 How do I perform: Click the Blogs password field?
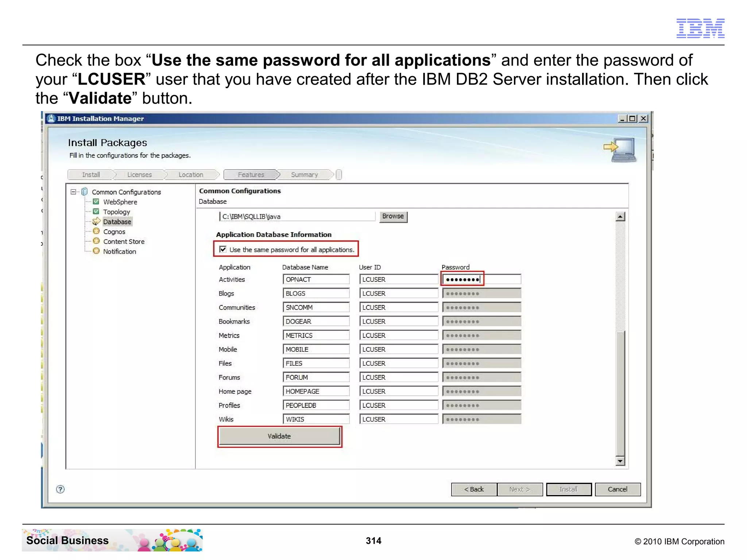pos(481,293)
